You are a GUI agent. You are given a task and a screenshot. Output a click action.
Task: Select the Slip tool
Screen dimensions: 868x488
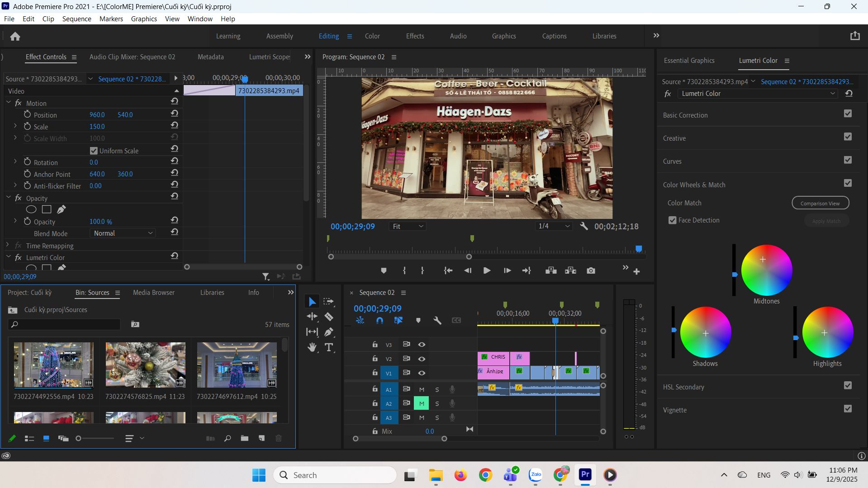[x=312, y=332]
